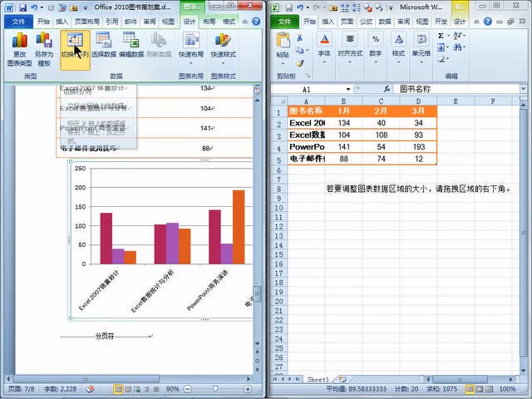This screenshot has height=399, width=532.
Task: Click the Paste (粘贴) icon in Excel
Action: (283, 46)
